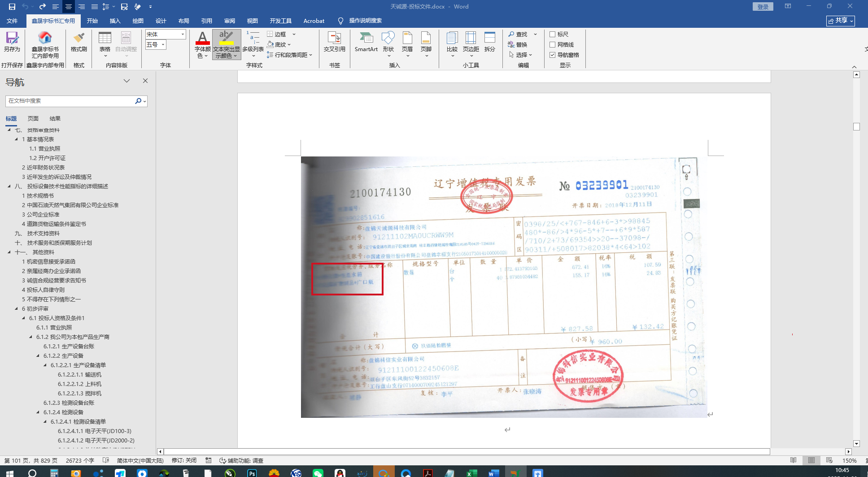Insert SmartArt graphic
Viewport: 868px width, 477px height.
coord(366,42)
